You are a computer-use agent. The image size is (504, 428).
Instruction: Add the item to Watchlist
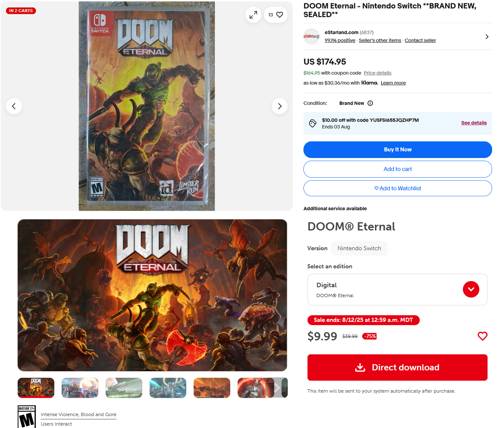click(398, 188)
